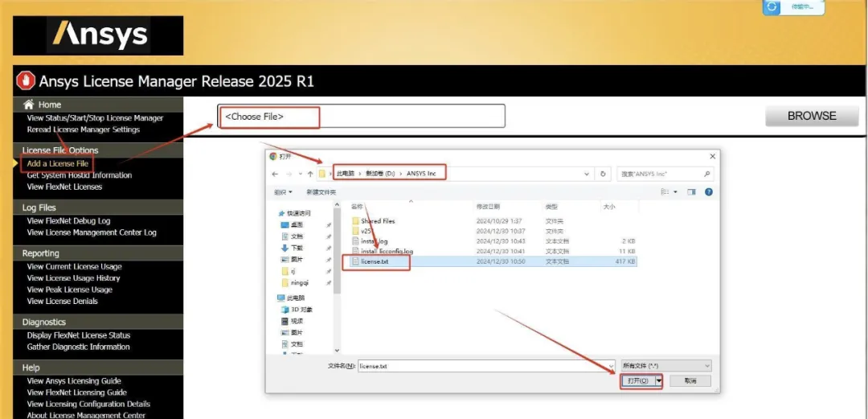Open View Licensing Configuration Details
This screenshot has width=868, height=419.
click(x=88, y=404)
